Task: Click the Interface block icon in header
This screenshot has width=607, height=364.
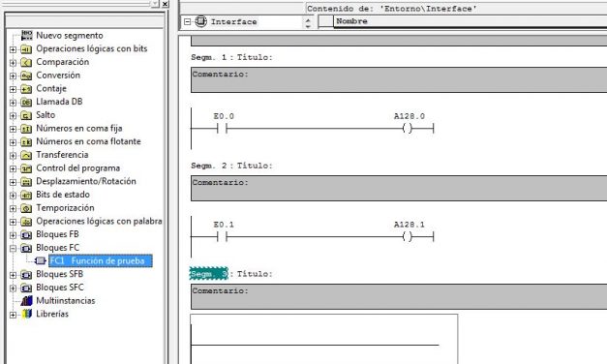Action: (x=201, y=21)
